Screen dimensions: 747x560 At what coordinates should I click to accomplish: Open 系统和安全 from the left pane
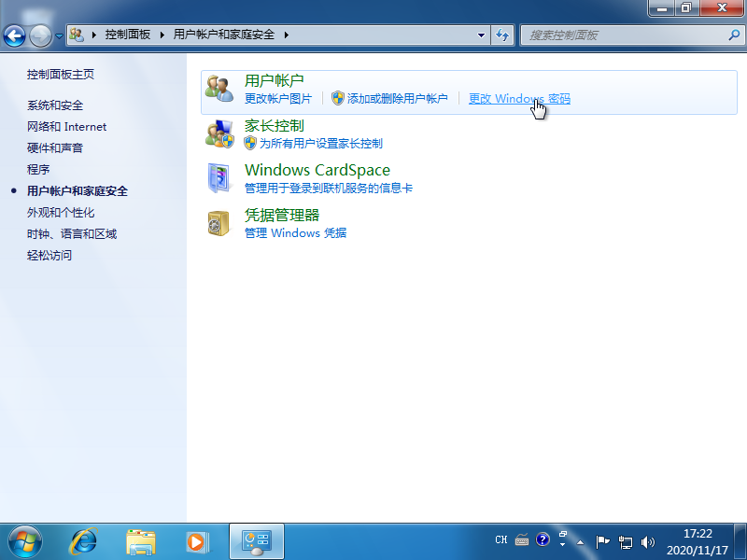tap(55, 105)
